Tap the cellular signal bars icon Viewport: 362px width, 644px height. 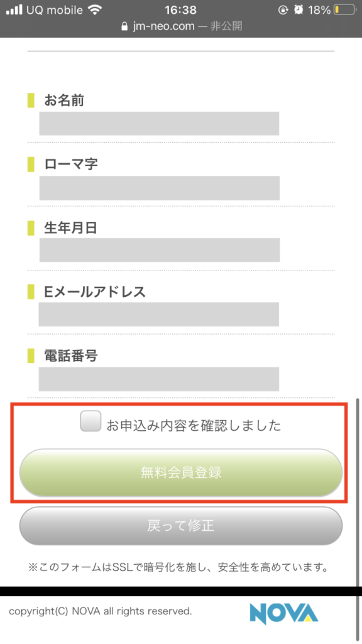(14, 10)
